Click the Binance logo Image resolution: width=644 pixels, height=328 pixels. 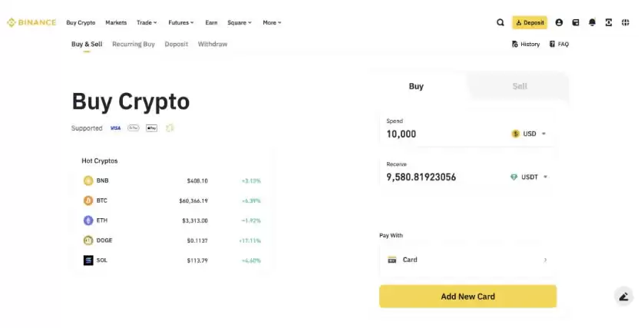pyautogui.click(x=31, y=22)
